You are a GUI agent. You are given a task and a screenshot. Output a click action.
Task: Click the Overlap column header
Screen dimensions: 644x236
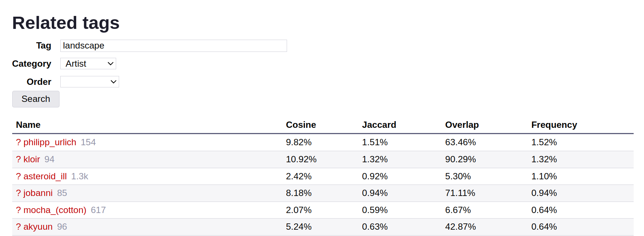coord(462,125)
